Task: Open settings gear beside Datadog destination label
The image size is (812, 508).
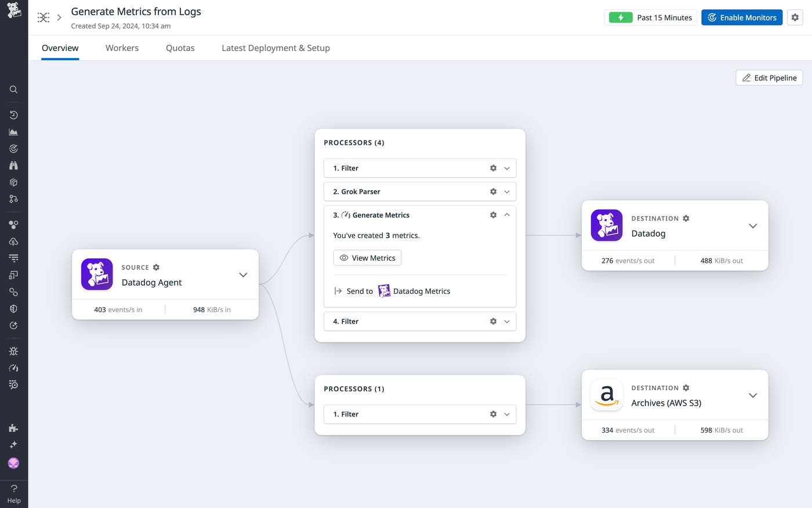Action: click(x=686, y=218)
